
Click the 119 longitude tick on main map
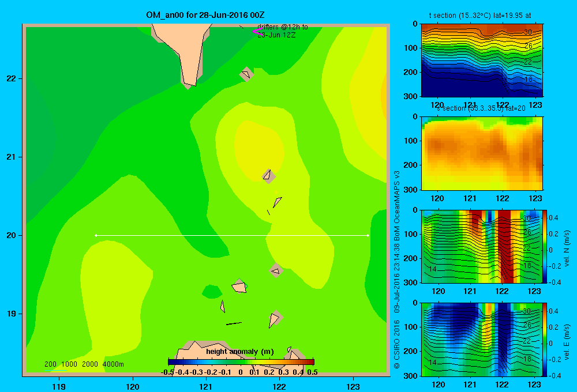(x=59, y=387)
